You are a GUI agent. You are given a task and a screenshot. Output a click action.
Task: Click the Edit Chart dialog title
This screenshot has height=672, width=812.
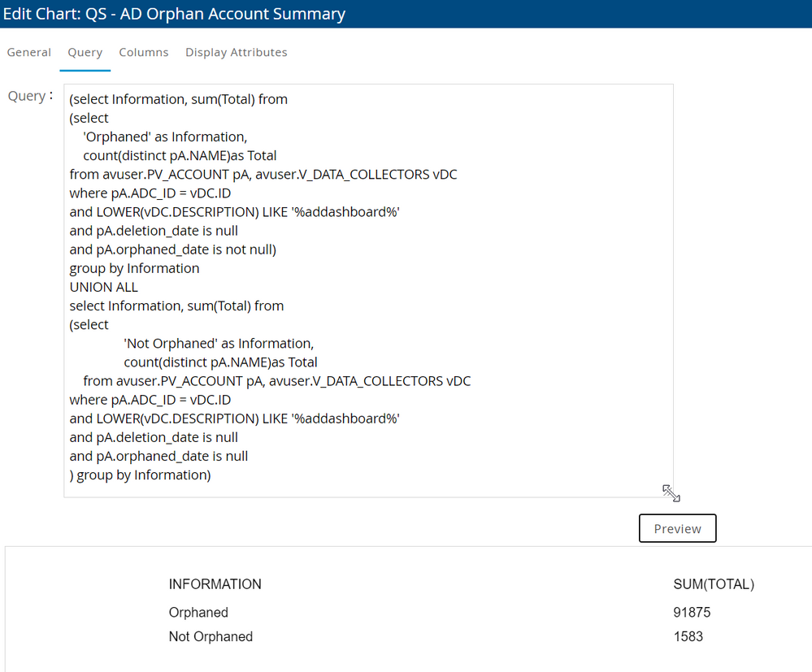pyautogui.click(x=174, y=14)
